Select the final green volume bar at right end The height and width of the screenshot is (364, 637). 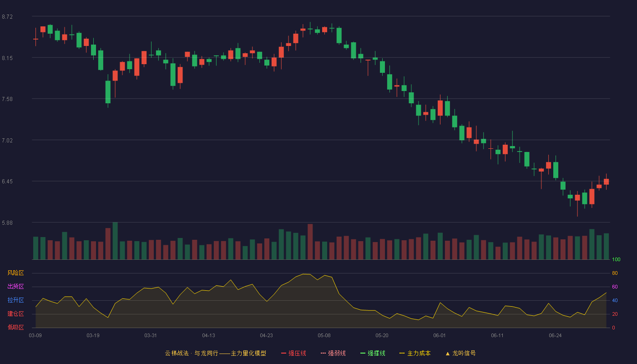point(607,247)
